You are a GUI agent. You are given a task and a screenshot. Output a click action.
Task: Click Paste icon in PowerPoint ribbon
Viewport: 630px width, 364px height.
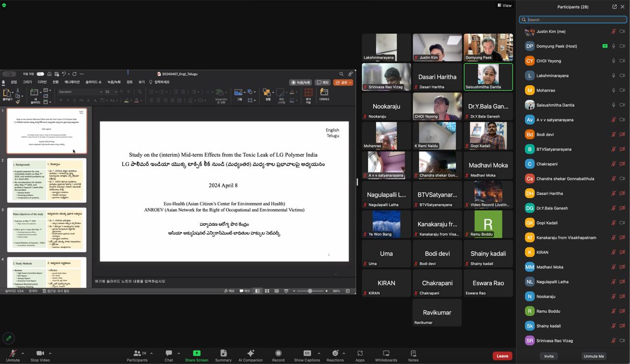pos(7,93)
